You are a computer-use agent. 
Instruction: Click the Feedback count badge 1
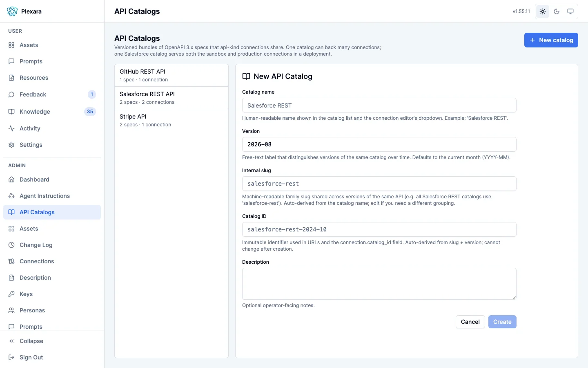click(92, 94)
